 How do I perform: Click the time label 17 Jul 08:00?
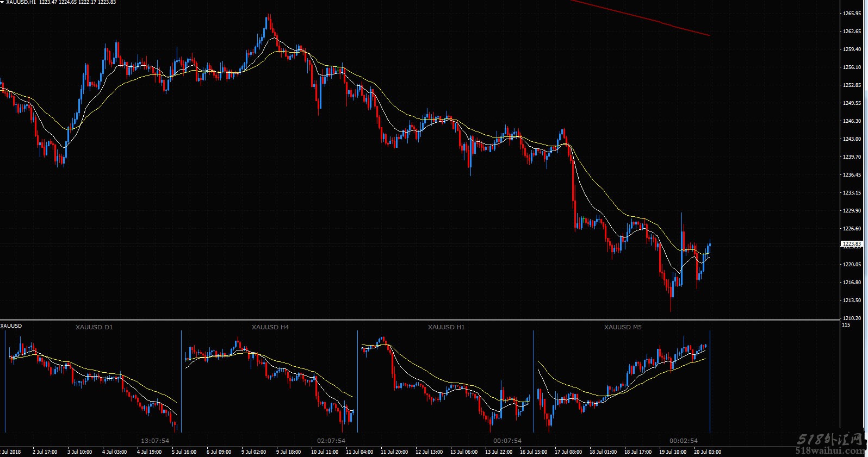click(x=568, y=452)
